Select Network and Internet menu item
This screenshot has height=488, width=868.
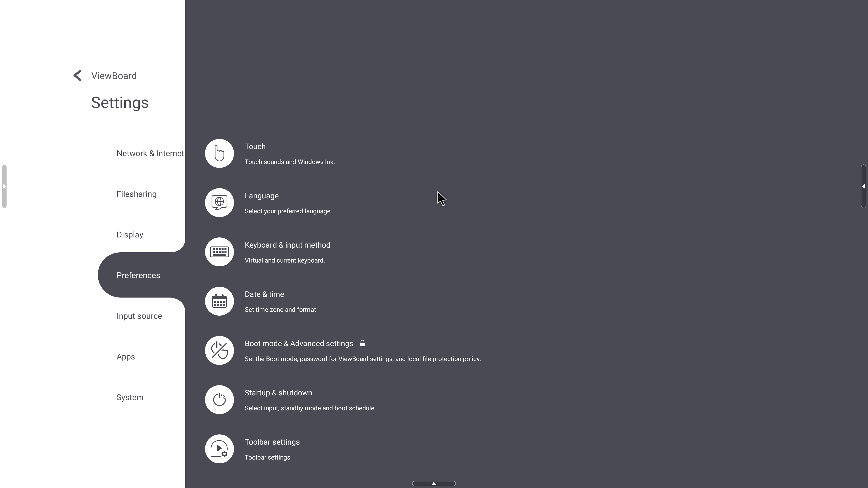click(150, 153)
